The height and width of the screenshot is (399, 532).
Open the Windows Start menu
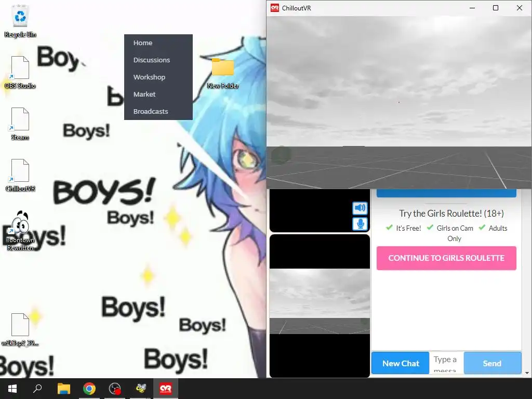[12, 389]
